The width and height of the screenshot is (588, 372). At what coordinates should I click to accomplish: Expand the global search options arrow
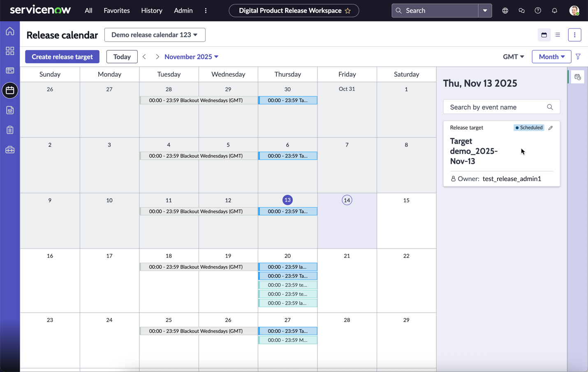click(x=485, y=11)
